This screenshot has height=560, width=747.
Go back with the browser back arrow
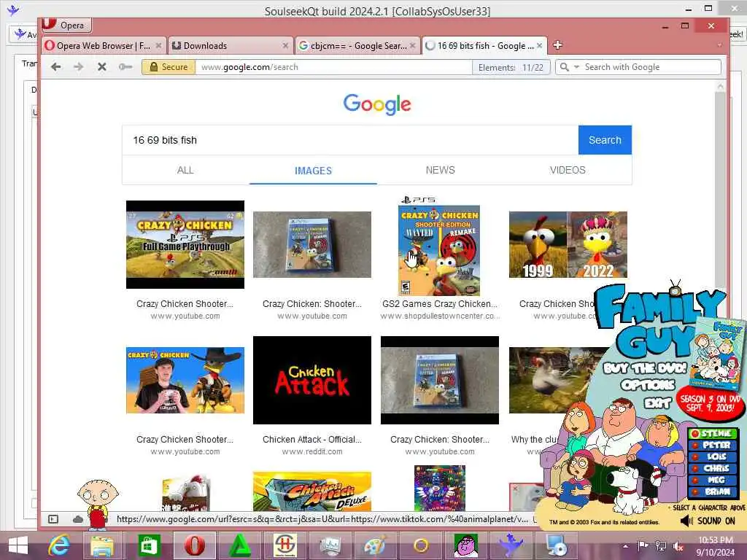point(56,67)
